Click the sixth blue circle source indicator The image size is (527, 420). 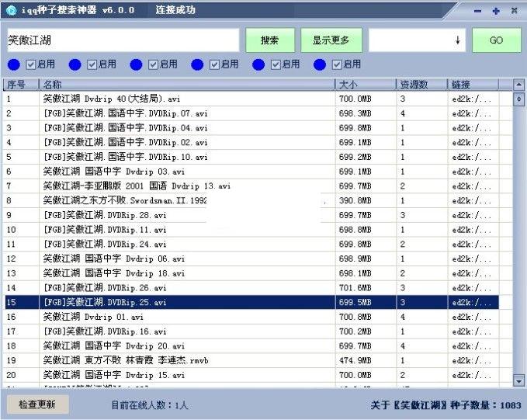tap(319, 64)
